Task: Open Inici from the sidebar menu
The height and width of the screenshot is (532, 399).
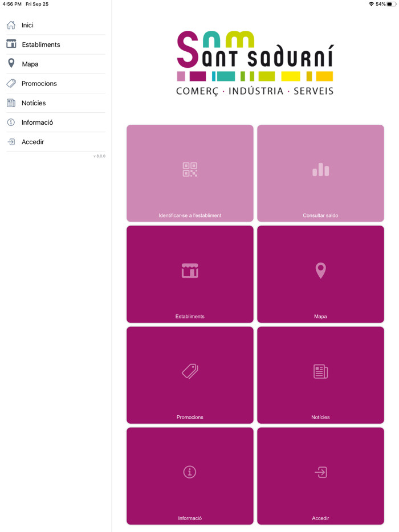Action: pyautogui.click(x=56, y=25)
